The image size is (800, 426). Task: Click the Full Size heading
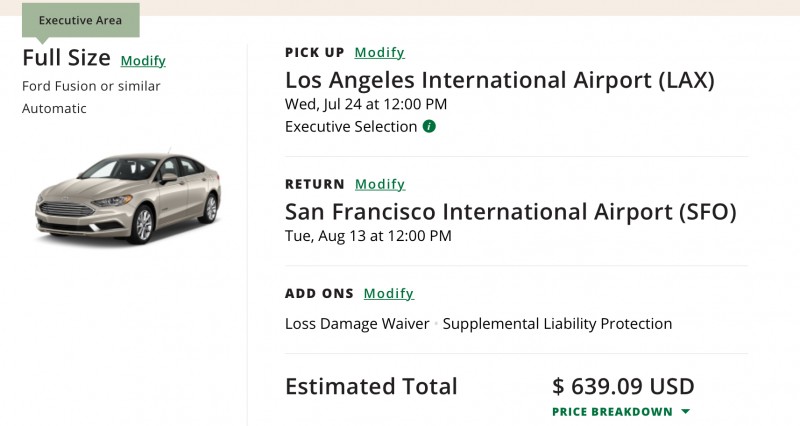pyautogui.click(x=66, y=59)
